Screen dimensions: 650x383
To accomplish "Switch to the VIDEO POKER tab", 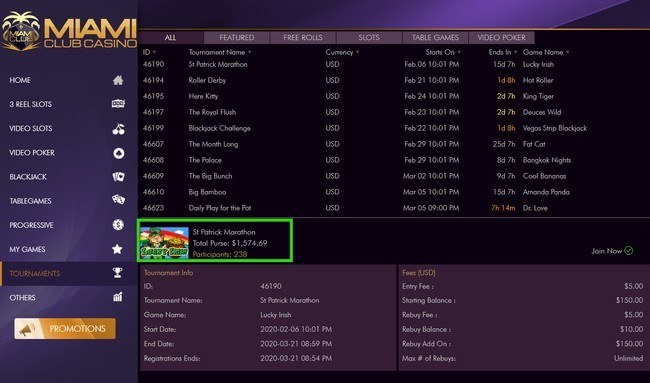I will coord(502,37).
